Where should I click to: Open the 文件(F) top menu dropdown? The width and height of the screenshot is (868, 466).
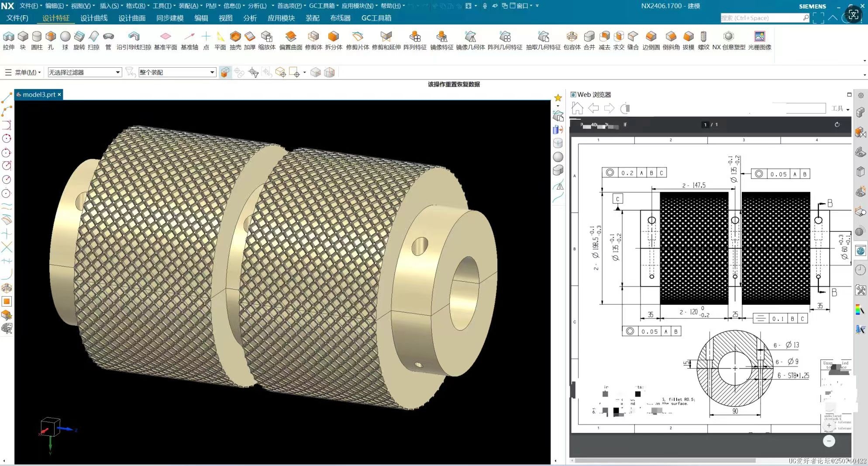coord(31,6)
